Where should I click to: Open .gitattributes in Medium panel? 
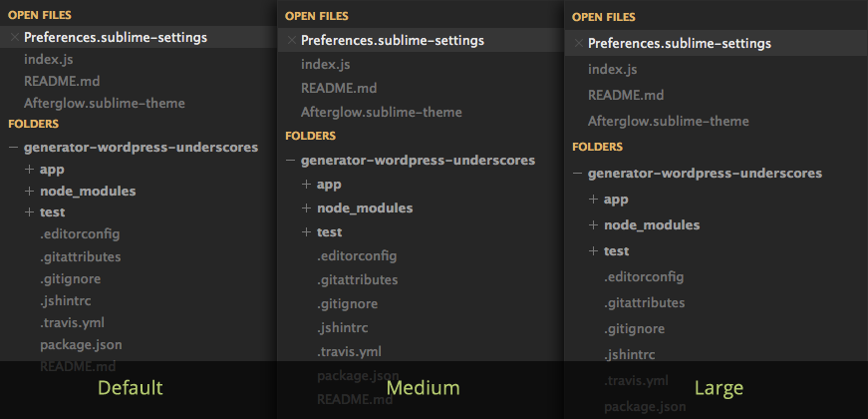coord(358,280)
